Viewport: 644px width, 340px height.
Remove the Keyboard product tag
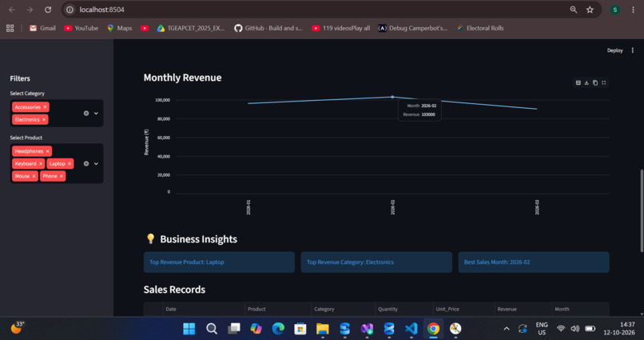coord(41,164)
